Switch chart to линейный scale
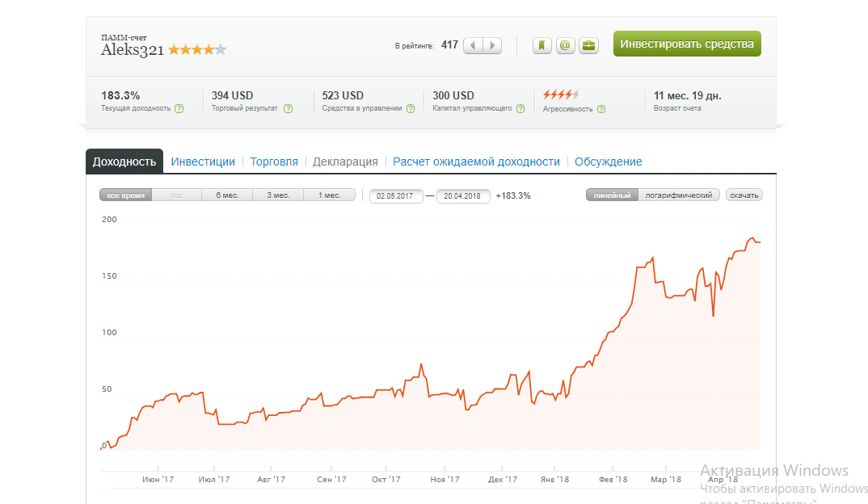This screenshot has width=868, height=504. (x=613, y=195)
